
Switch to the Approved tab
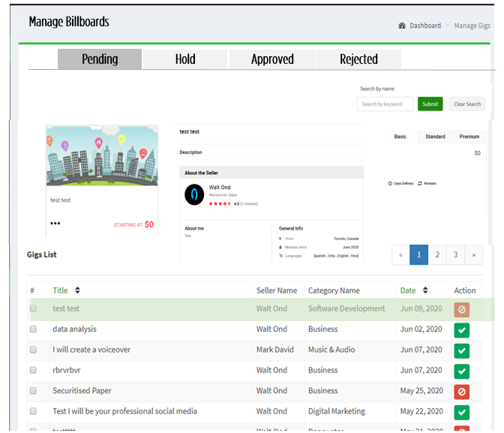coord(272,59)
